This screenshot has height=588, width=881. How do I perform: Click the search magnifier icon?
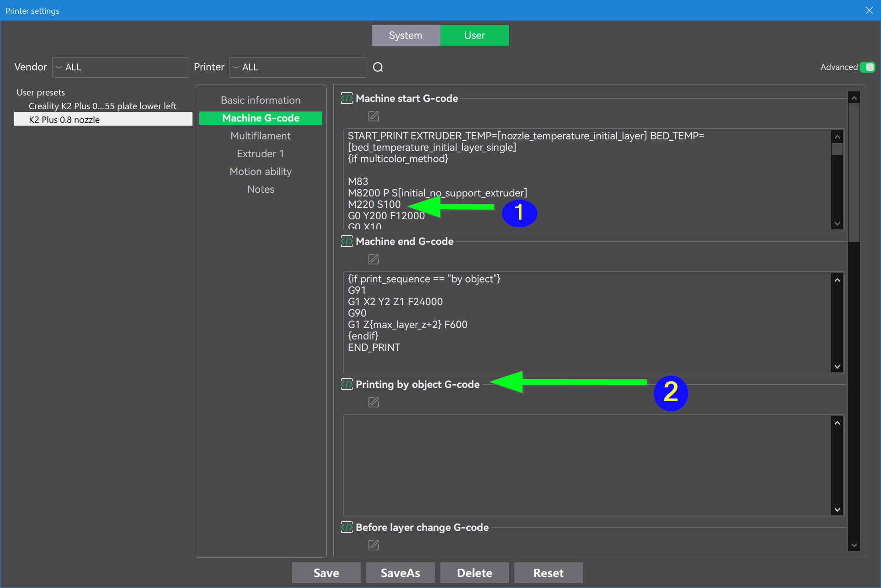(378, 67)
